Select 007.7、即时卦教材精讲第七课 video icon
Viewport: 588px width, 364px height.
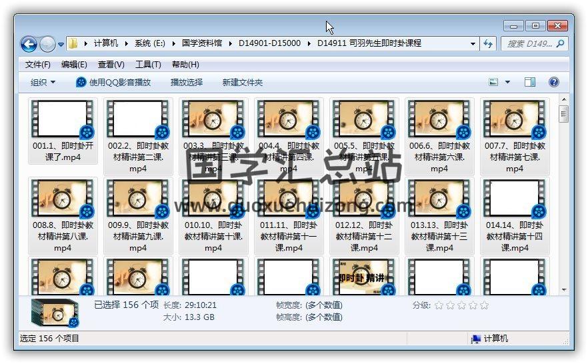pos(515,119)
